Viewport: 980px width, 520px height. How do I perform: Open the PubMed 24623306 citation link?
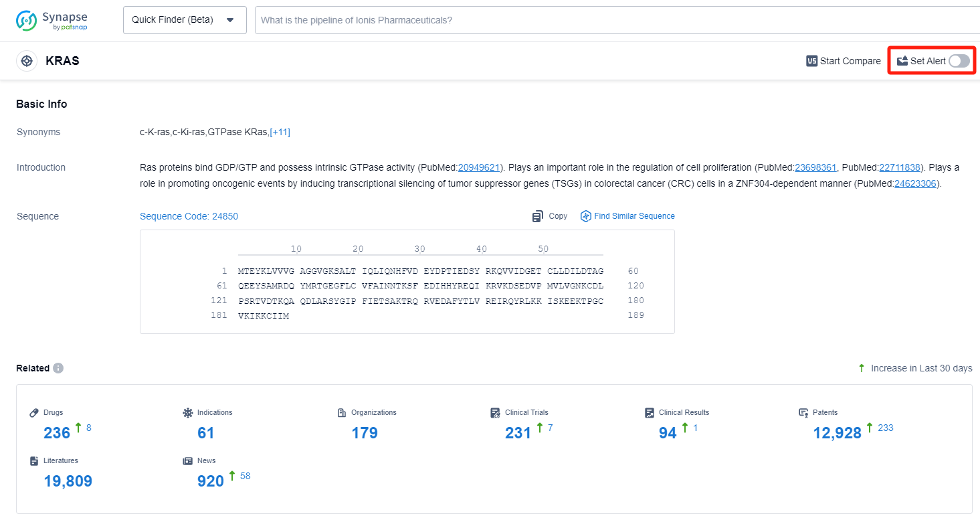tap(916, 183)
